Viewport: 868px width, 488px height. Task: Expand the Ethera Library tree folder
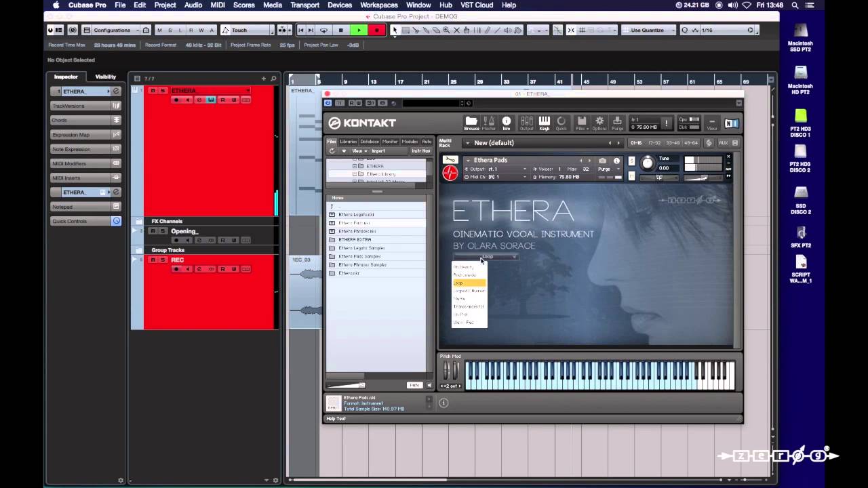tap(355, 174)
